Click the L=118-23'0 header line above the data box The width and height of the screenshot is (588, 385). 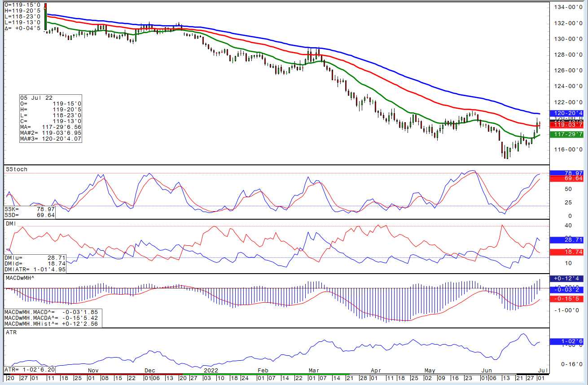tap(23, 17)
